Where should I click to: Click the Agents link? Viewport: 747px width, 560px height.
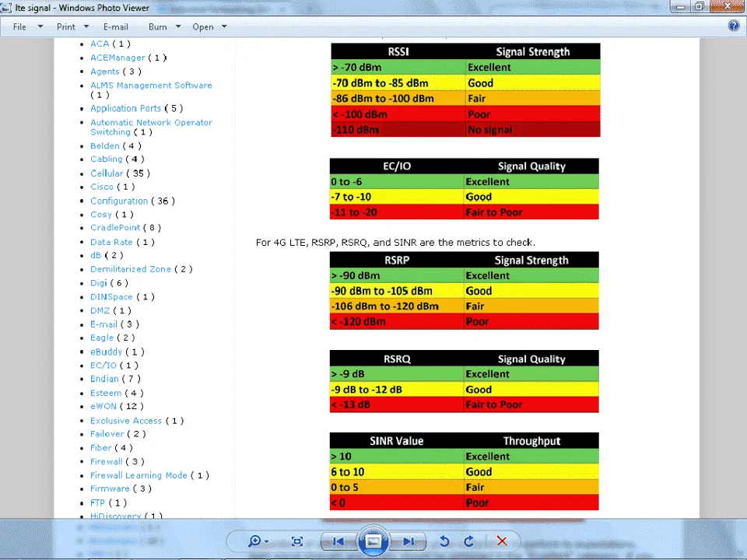105,72
